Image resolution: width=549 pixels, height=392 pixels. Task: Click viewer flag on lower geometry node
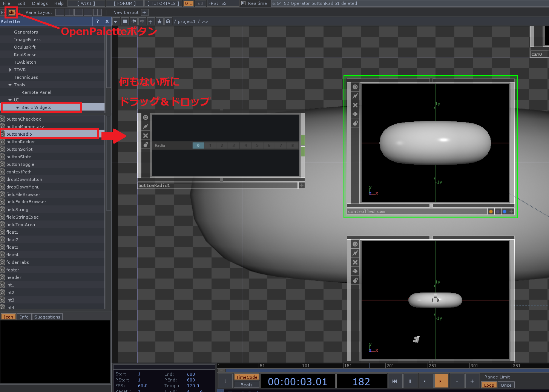(x=355, y=244)
